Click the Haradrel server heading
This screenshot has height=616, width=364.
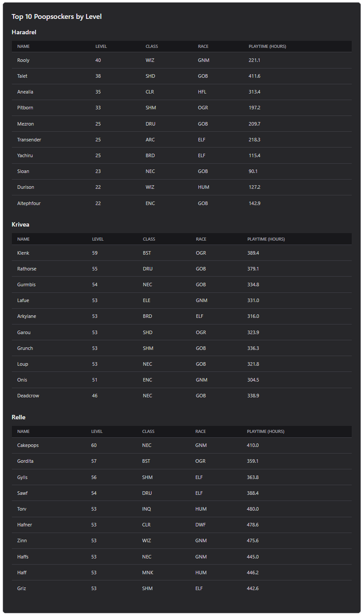coord(24,32)
